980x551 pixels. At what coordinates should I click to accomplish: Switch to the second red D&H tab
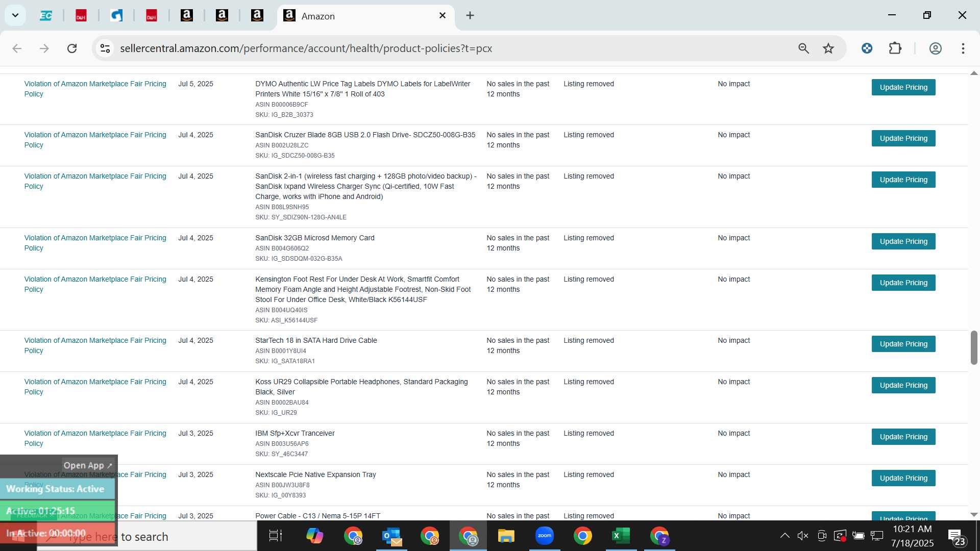click(152, 16)
